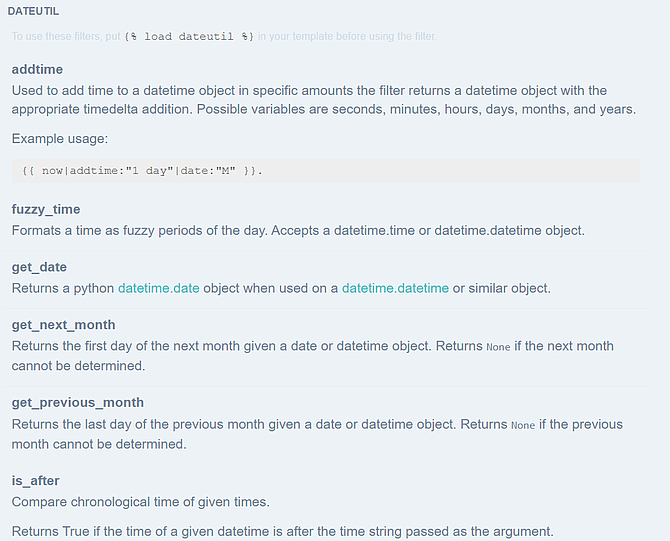The height and width of the screenshot is (541, 670).
Task: Open the datetime.date documentation link
Action: click(159, 288)
